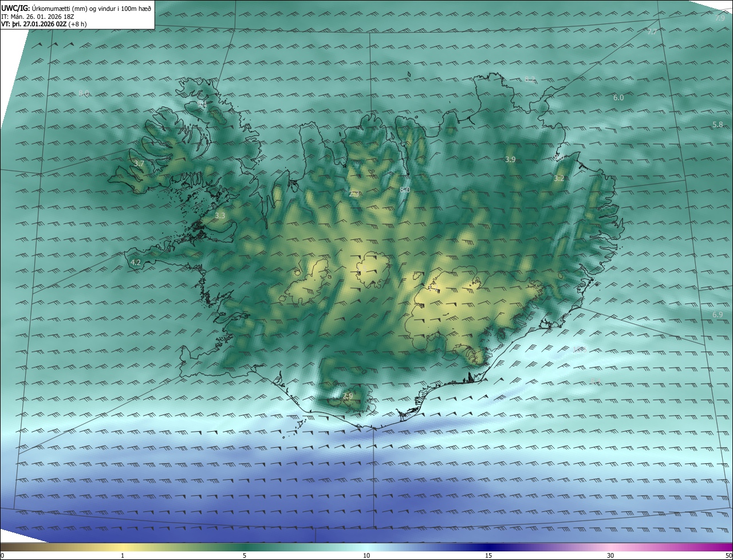Click the 1 tick on the color scale
The width and height of the screenshot is (733, 560).
tap(123, 555)
